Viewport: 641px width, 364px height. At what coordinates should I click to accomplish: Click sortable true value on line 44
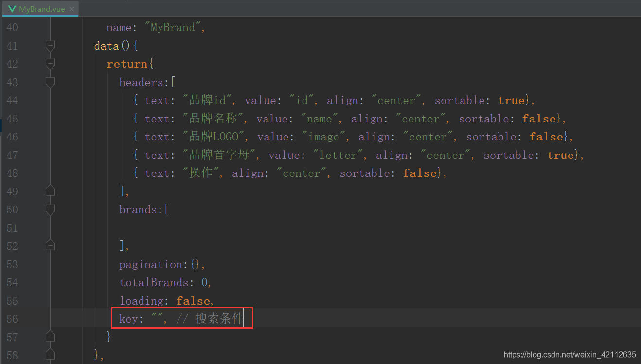tap(511, 101)
